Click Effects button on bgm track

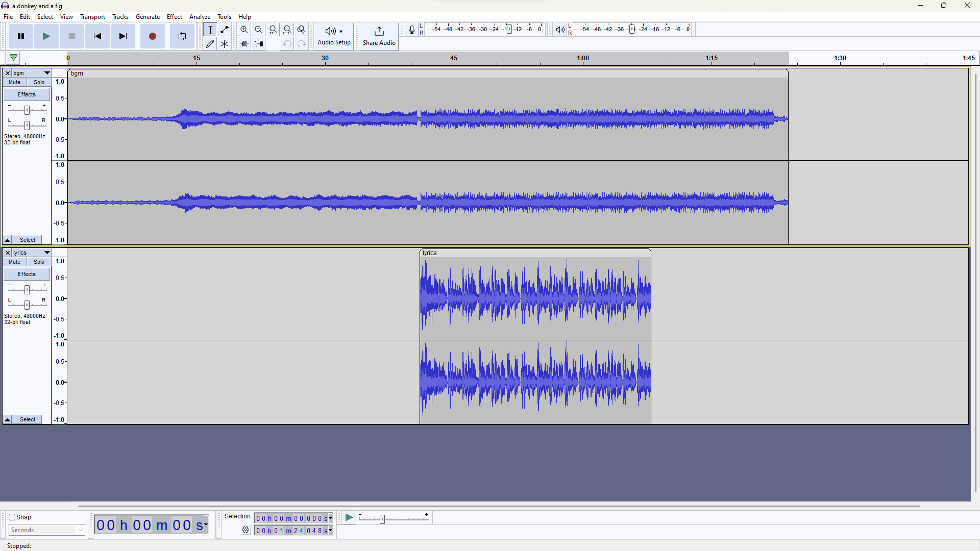tap(27, 94)
